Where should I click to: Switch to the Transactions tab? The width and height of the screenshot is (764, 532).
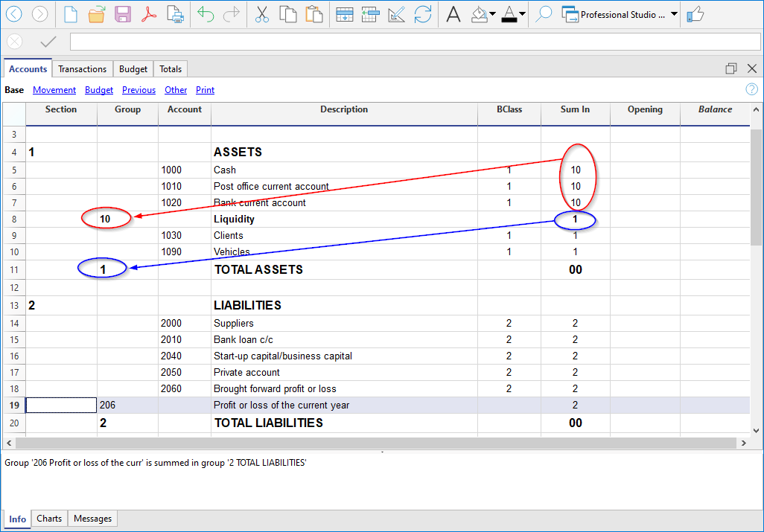click(82, 69)
